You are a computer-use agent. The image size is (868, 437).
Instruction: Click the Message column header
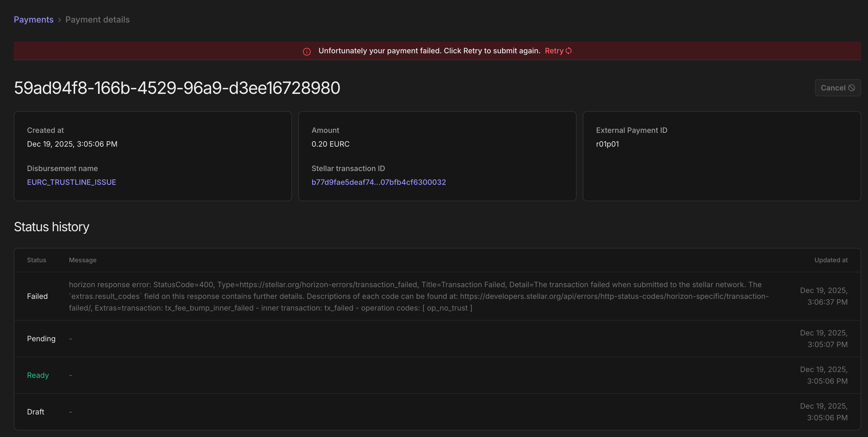click(83, 260)
